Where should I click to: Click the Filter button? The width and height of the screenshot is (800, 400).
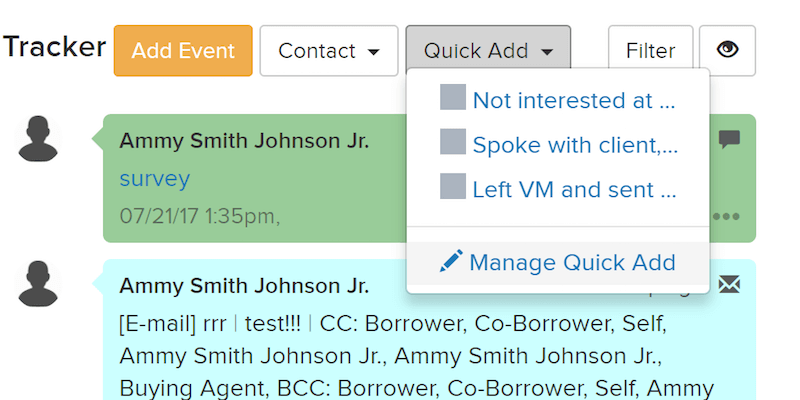pyautogui.click(x=650, y=51)
